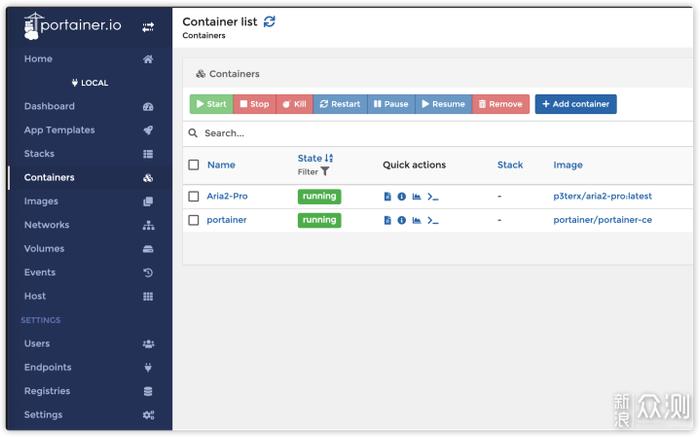Viewport: 700px width, 437px height.
Task: Click the green Start button
Action: (x=212, y=104)
